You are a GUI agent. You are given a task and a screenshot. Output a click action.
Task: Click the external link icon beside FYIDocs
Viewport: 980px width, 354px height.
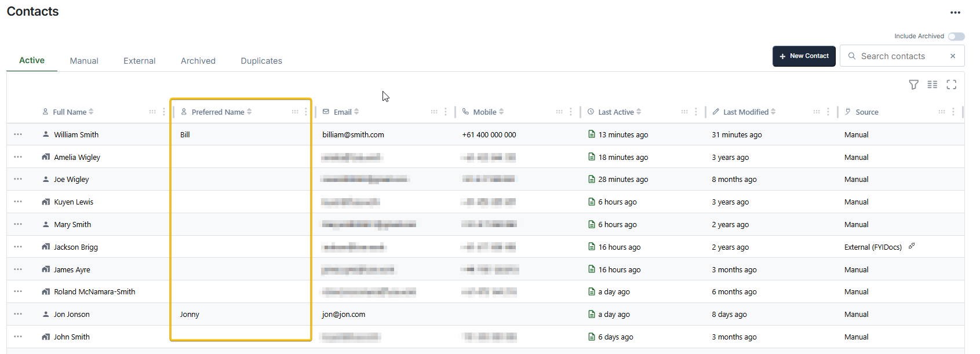[912, 246]
